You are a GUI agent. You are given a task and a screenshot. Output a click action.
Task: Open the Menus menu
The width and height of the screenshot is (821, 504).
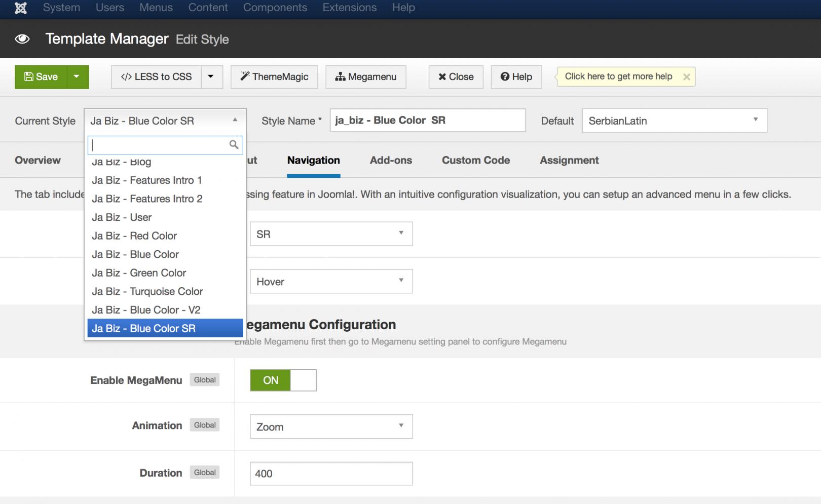(156, 8)
